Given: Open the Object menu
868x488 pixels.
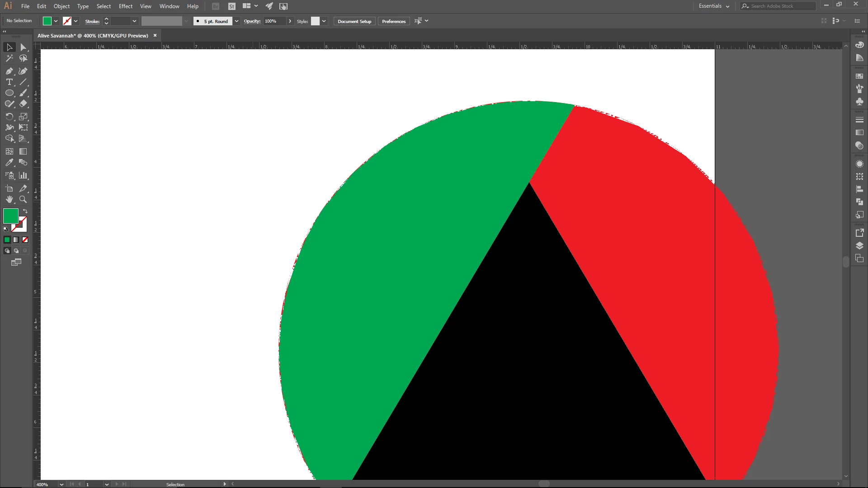Looking at the screenshot, I should coord(61,6).
